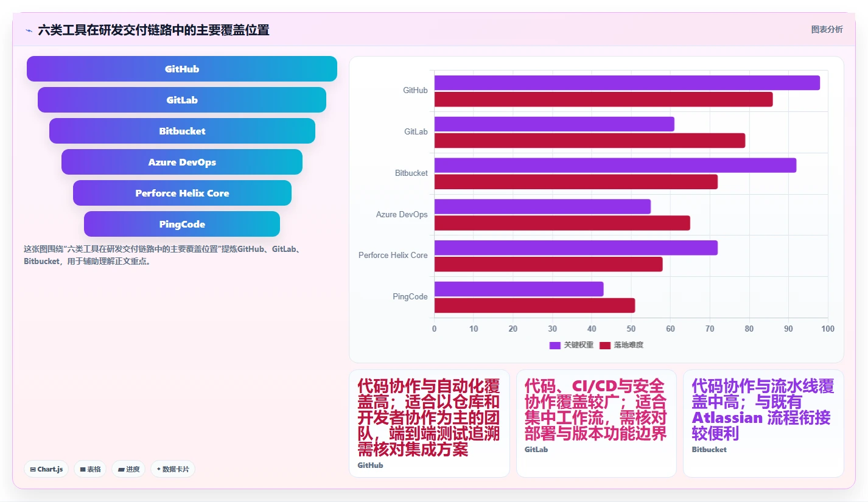Click Perforce Helix Core red bar
Viewport: 868px width, 502px height.
point(548,264)
